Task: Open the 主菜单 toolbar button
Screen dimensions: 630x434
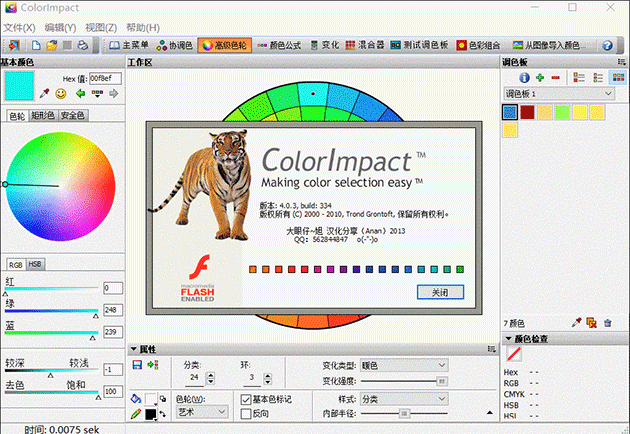Action: (x=129, y=45)
